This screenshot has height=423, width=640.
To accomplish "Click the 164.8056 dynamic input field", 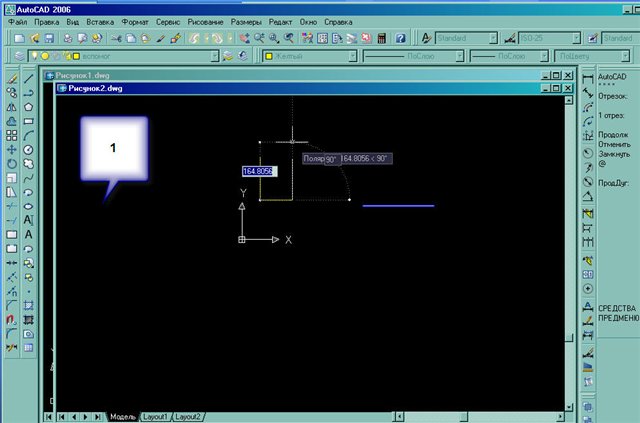I will [x=258, y=171].
